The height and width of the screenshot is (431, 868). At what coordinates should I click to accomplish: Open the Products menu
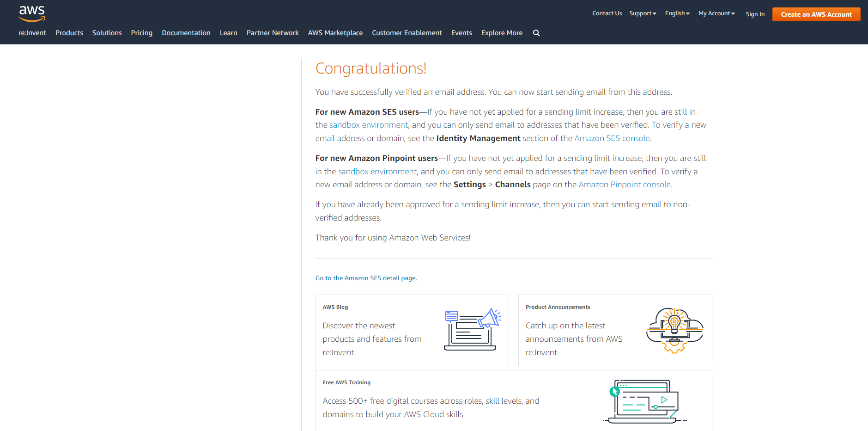(x=69, y=33)
